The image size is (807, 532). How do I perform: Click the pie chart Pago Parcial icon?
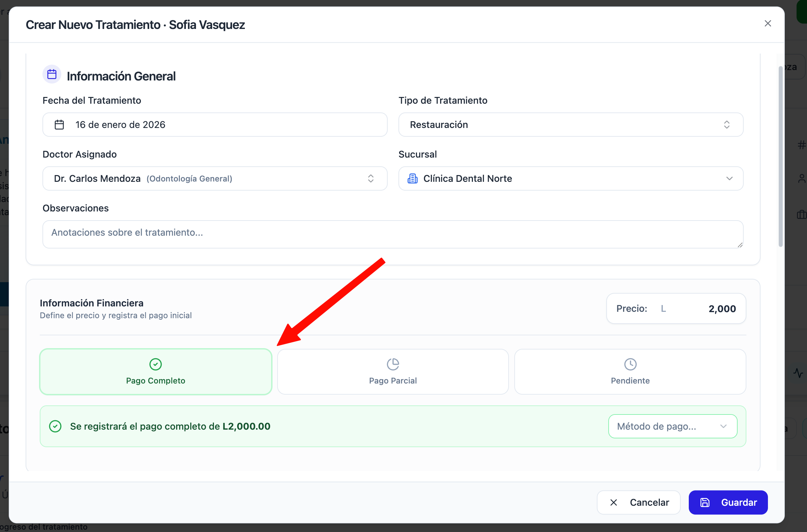393,364
